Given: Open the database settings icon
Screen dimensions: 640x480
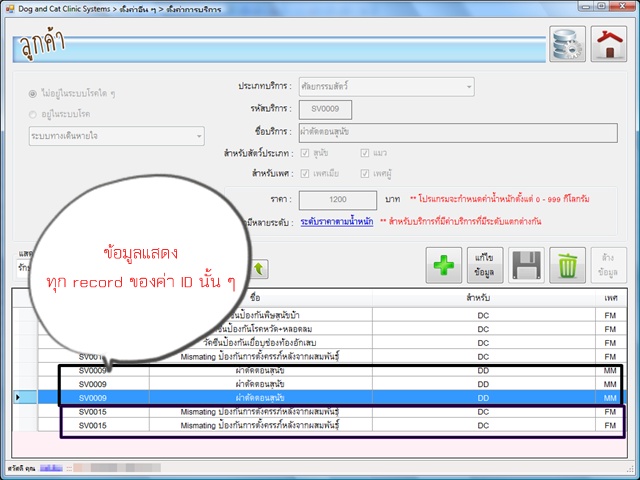Looking at the screenshot, I should tap(567, 44).
